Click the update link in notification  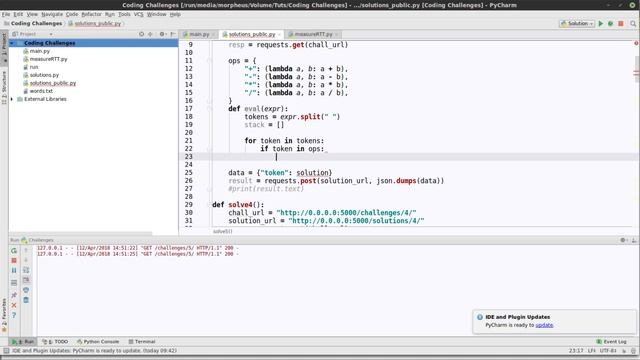[x=544, y=325]
